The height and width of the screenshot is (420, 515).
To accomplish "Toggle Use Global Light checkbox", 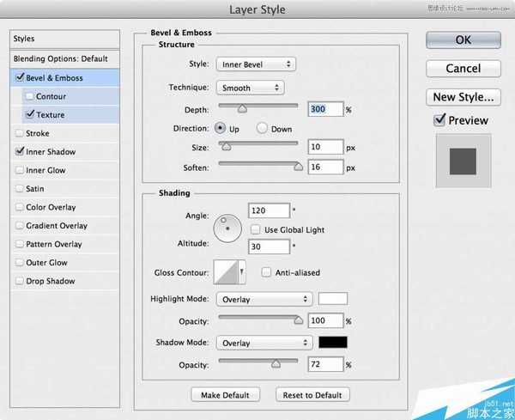I will pyautogui.click(x=256, y=229).
